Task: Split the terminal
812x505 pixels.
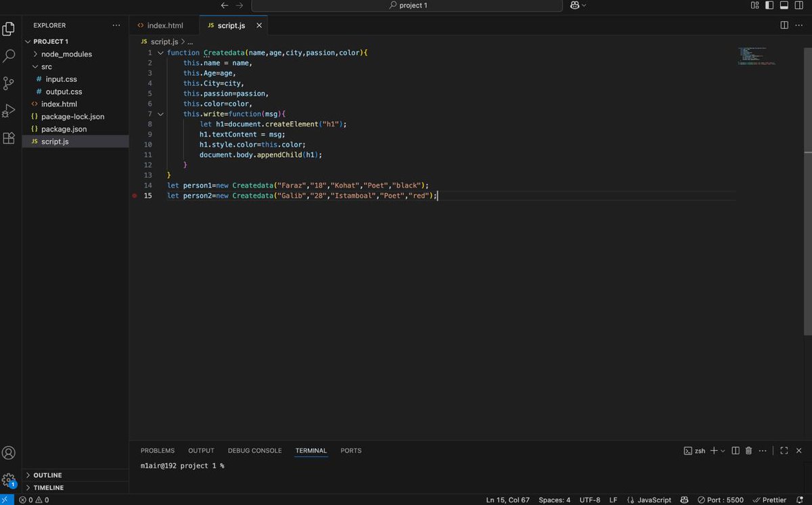Action: point(736,450)
